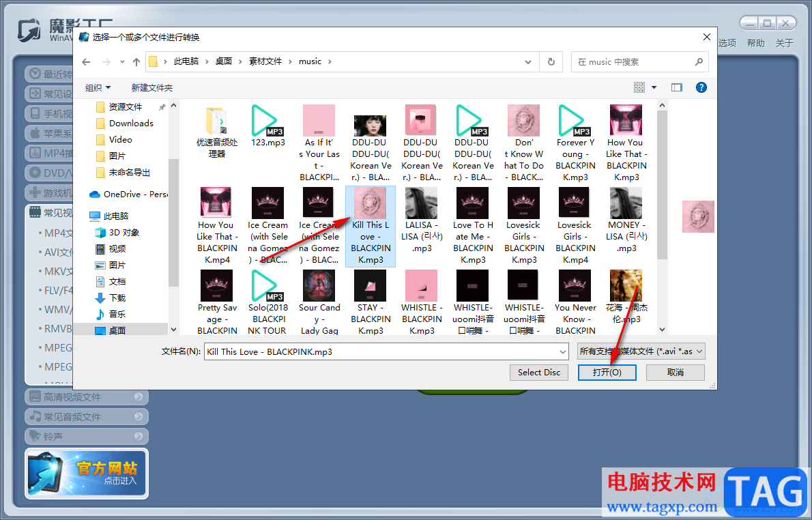The height and width of the screenshot is (520, 812).
Task: Select Love To Hate Me file
Action: click(x=473, y=226)
